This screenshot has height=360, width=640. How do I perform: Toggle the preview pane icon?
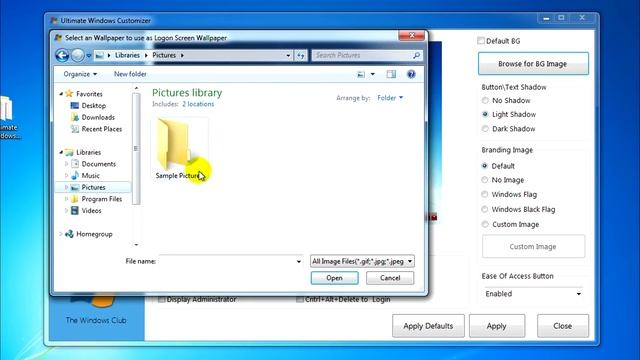pos(391,74)
